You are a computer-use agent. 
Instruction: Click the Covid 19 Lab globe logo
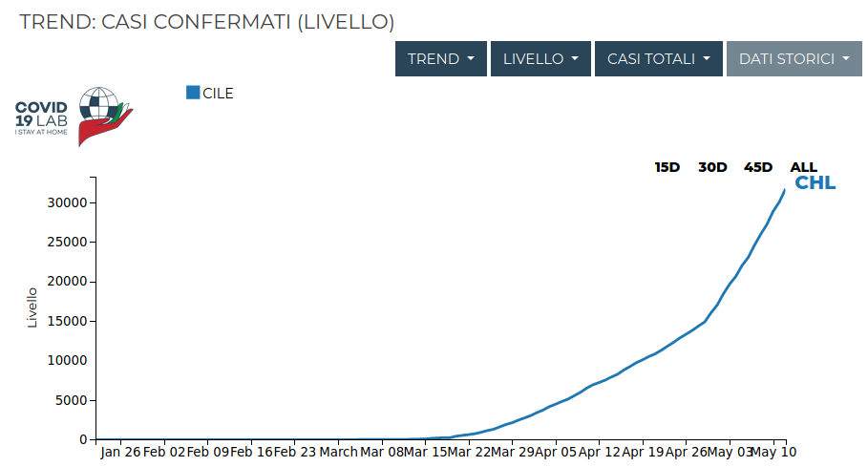coord(105,117)
